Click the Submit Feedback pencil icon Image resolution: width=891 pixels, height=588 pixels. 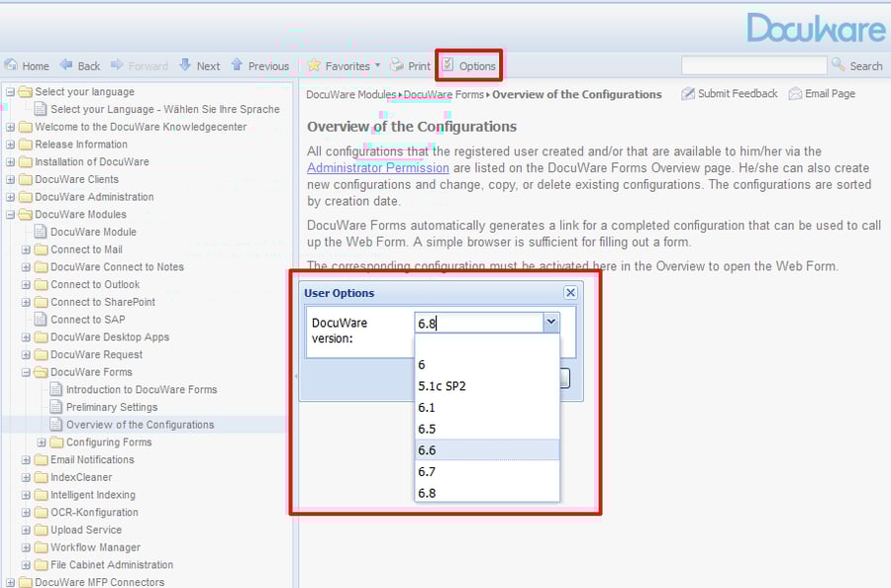click(687, 93)
